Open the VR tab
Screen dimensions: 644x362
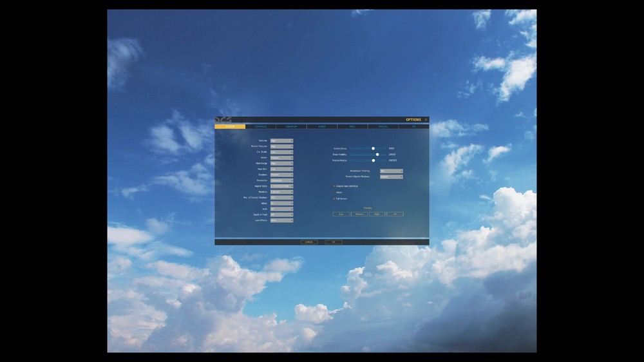click(413, 126)
